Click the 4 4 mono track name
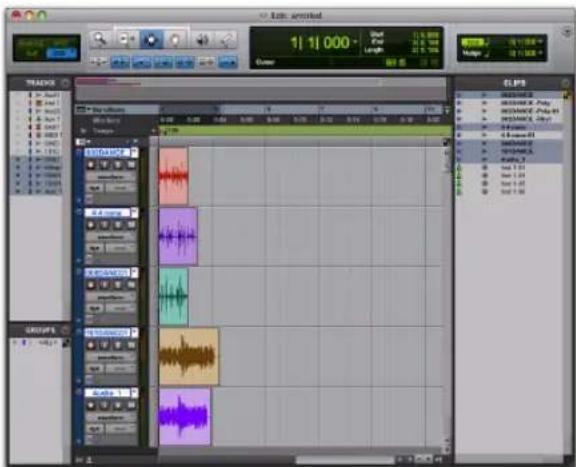This screenshot has height=467, width=576. tap(107, 213)
